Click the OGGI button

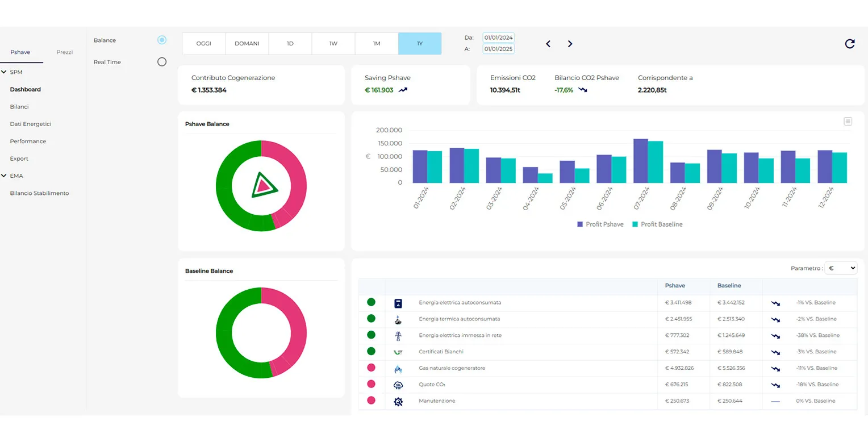(x=203, y=44)
